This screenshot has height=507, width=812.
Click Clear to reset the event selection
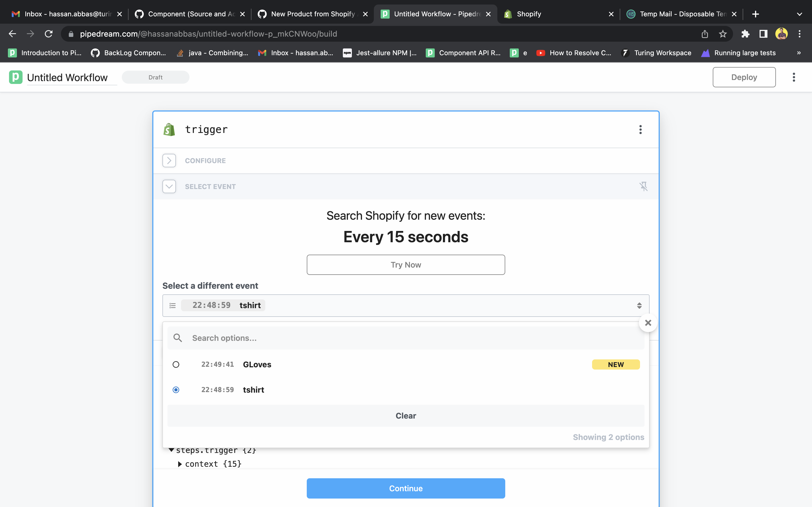tap(405, 415)
